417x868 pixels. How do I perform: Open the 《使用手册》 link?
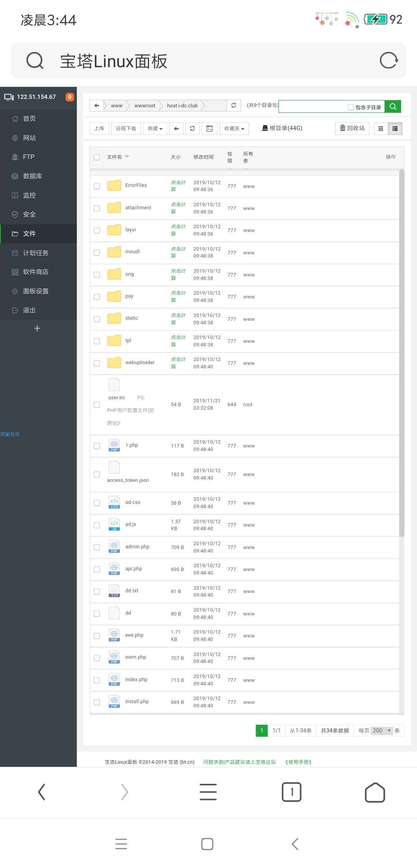click(x=298, y=762)
